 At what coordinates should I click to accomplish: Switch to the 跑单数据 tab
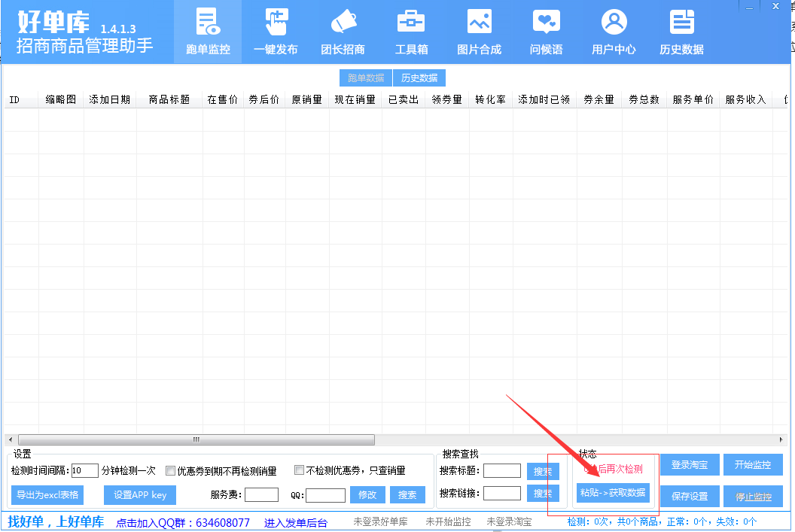[x=366, y=78]
